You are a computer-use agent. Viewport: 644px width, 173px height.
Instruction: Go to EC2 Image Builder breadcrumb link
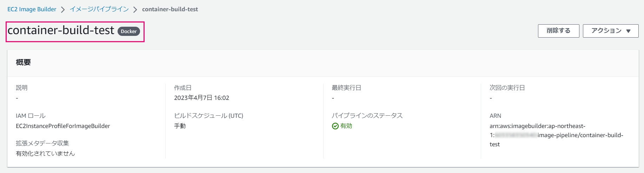(x=32, y=9)
